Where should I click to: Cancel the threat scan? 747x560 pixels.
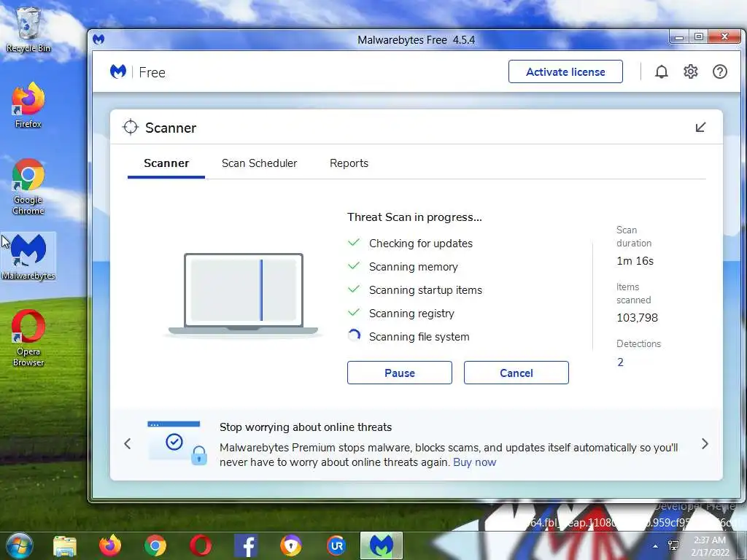point(516,373)
